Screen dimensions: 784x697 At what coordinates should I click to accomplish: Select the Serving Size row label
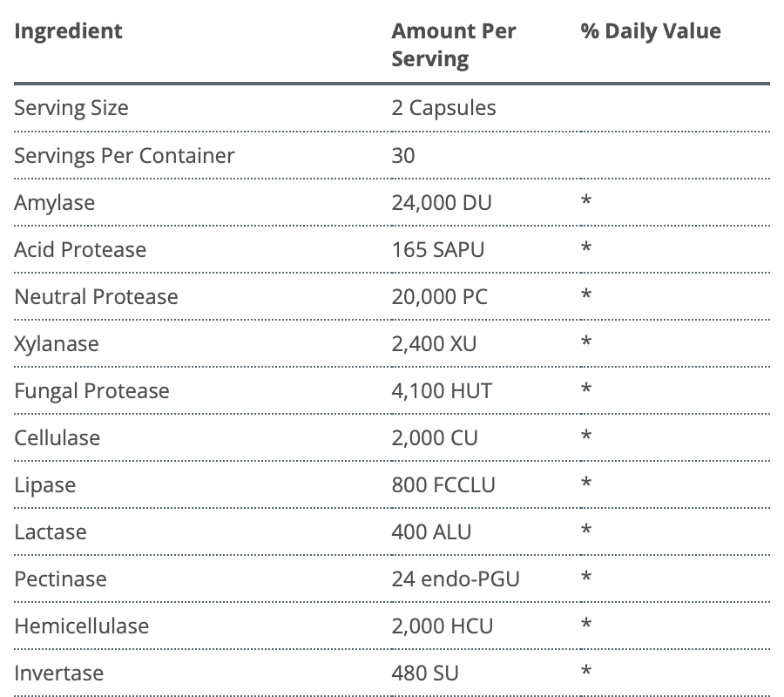click(x=71, y=108)
